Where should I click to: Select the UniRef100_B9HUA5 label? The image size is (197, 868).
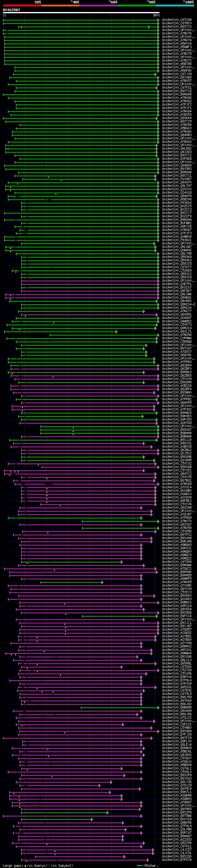tap(177, 94)
